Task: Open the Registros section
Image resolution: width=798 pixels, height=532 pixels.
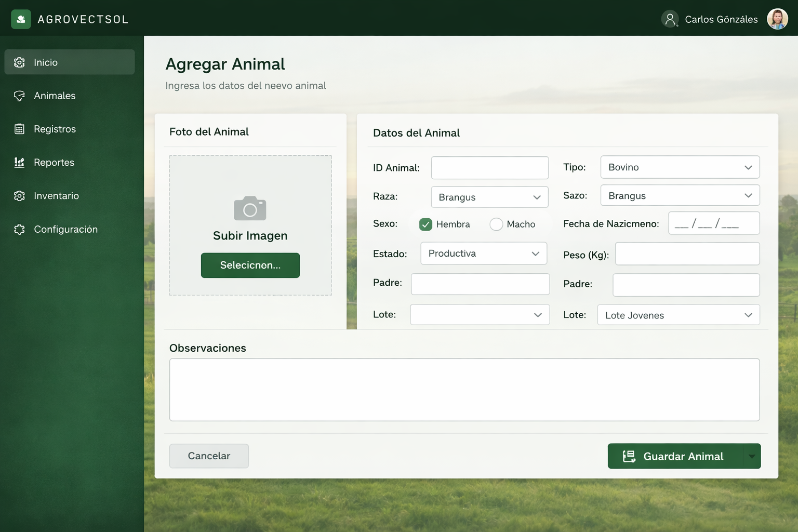Action: pos(70,129)
